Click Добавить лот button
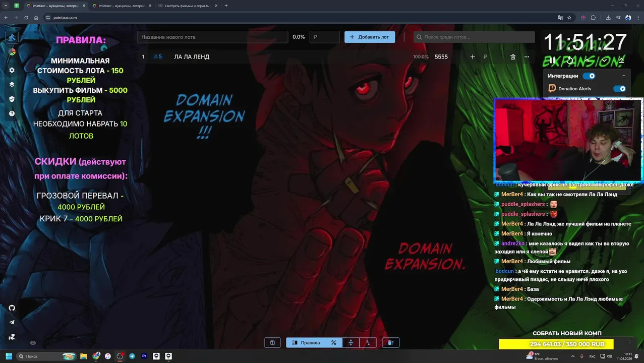644x363 pixels. (370, 37)
